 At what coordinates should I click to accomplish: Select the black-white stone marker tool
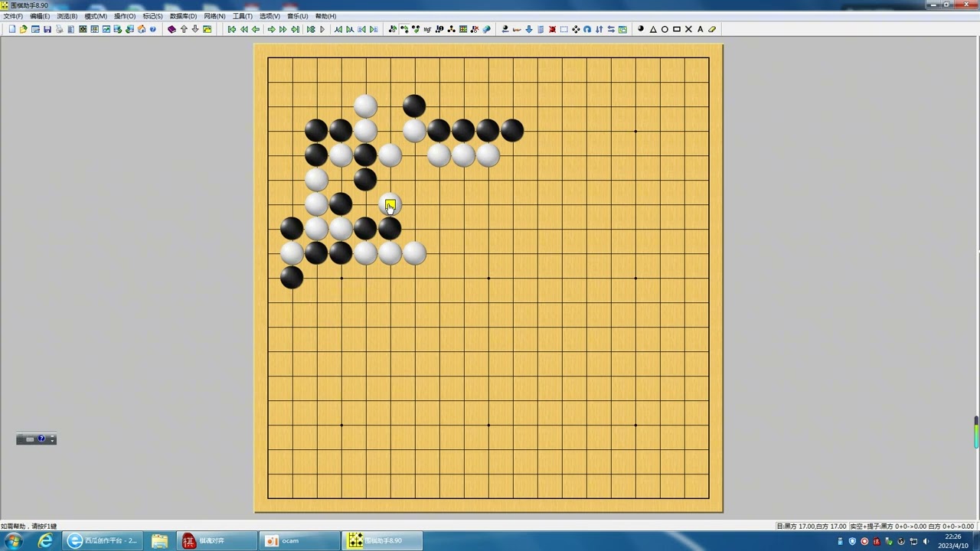(641, 29)
